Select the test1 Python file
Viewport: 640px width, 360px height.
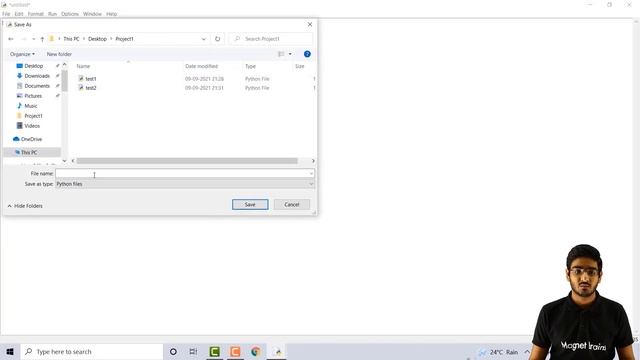(x=91, y=79)
